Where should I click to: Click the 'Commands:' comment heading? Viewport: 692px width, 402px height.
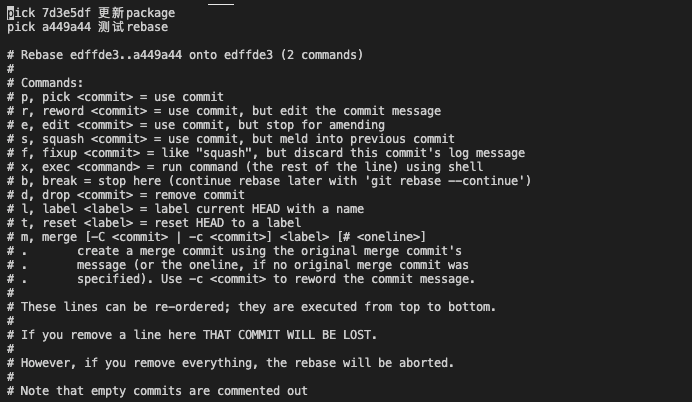pos(52,83)
